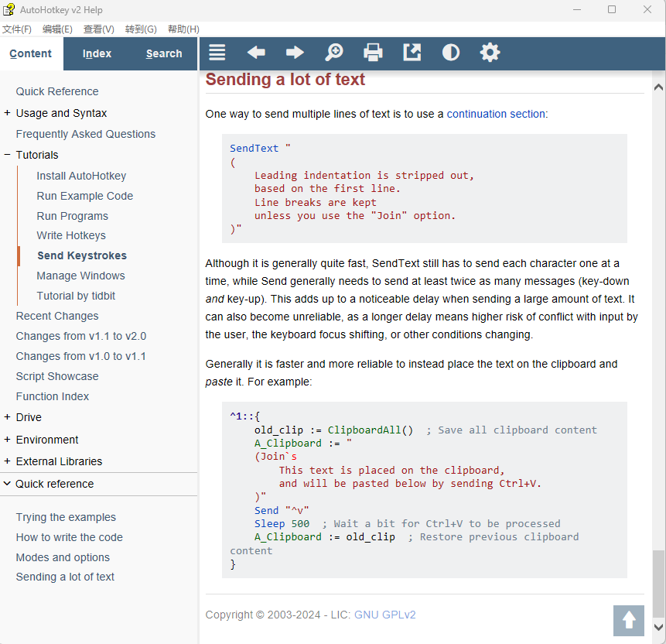This screenshot has width=666, height=644.
Task: Click the vertical scrollbar thumb
Action: 658,584
